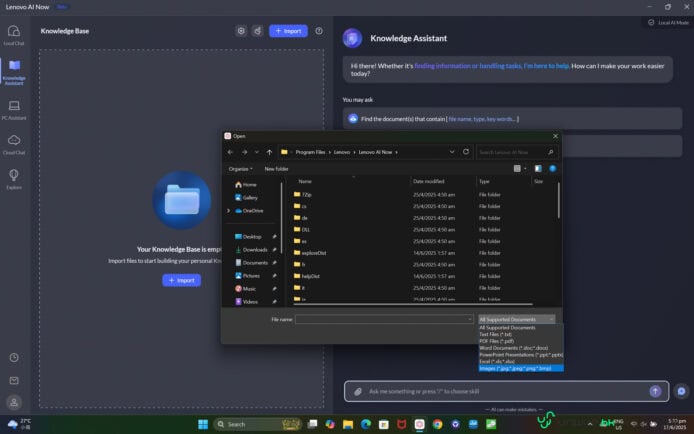
Task: Open the Explore sidebar section
Action: 14,179
